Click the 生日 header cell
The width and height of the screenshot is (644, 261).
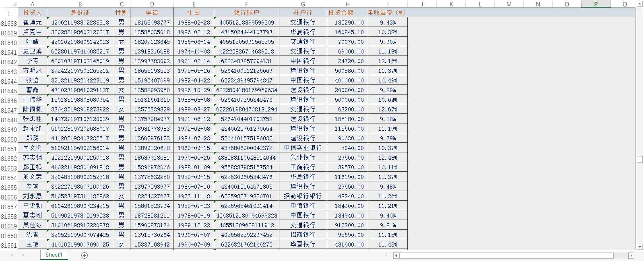pos(194,13)
